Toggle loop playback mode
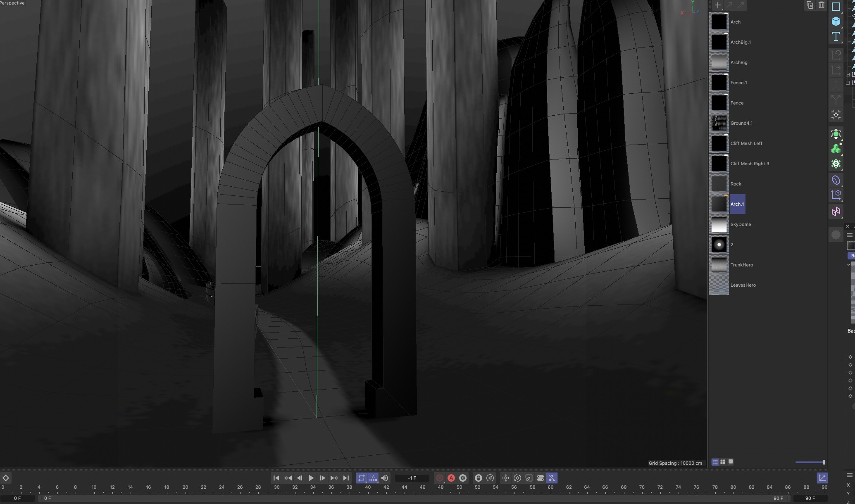The width and height of the screenshot is (855, 504). (361, 478)
